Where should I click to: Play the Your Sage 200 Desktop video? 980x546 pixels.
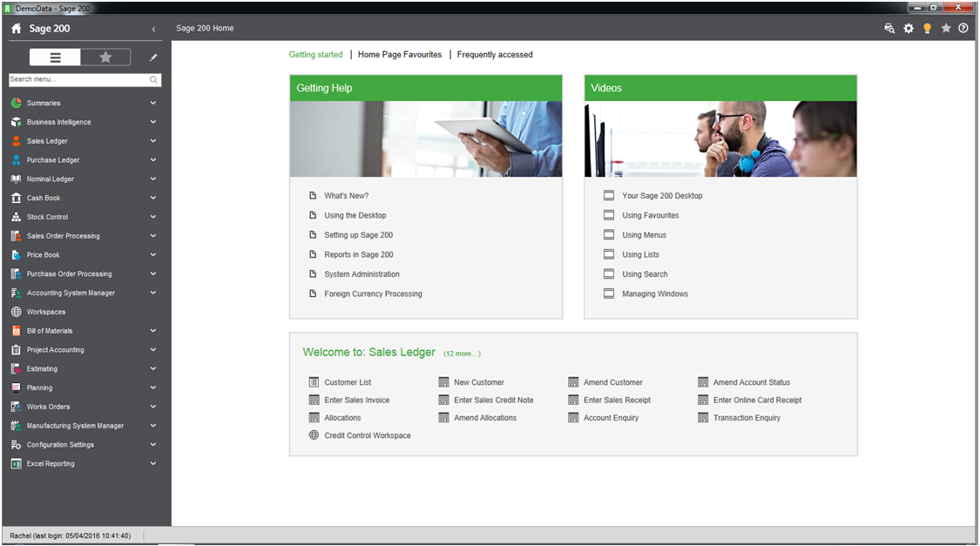(x=662, y=196)
